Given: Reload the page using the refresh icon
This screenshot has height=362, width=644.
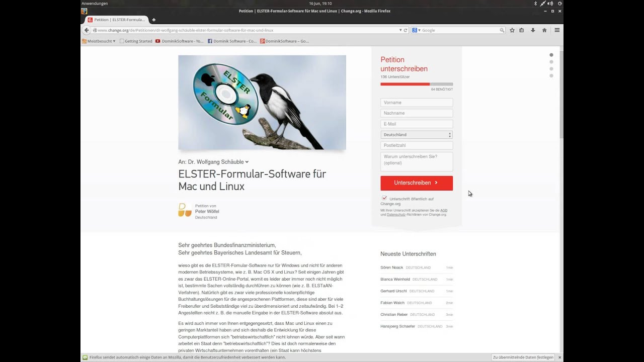Looking at the screenshot, I should pyautogui.click(x=406, y=30).
